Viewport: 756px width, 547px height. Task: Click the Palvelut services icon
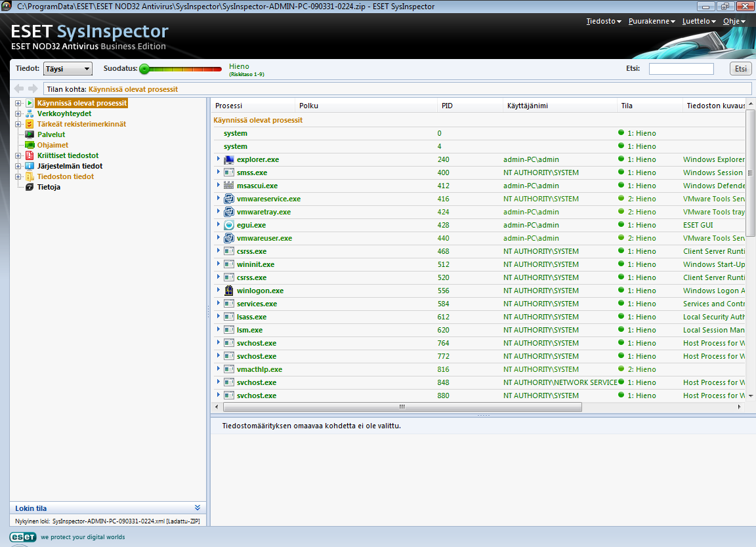[30, 134]
